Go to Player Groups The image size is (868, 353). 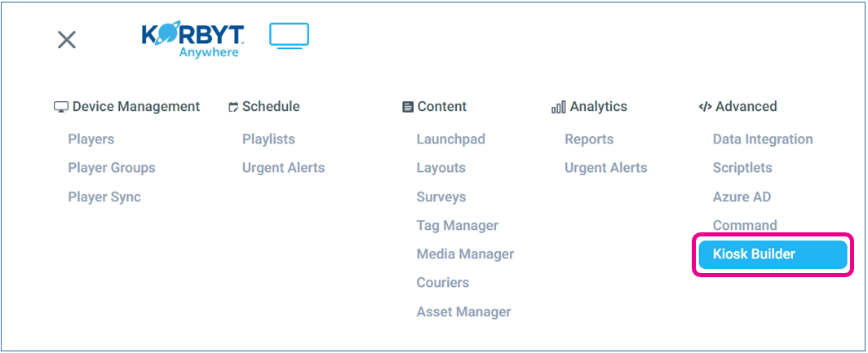(112, 168)
